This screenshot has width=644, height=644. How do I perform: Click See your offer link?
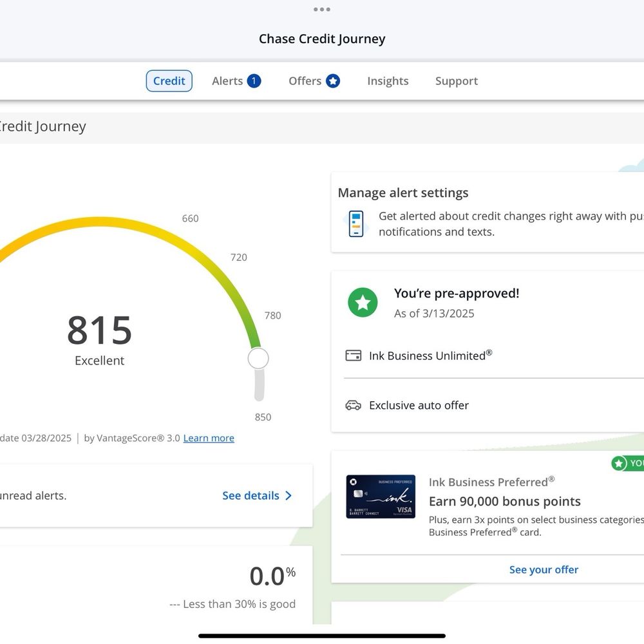[544, 569]
